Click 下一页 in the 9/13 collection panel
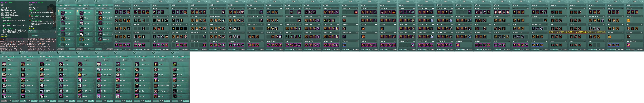This screenshot has width=644, height=103. click(x=167, y=101)
